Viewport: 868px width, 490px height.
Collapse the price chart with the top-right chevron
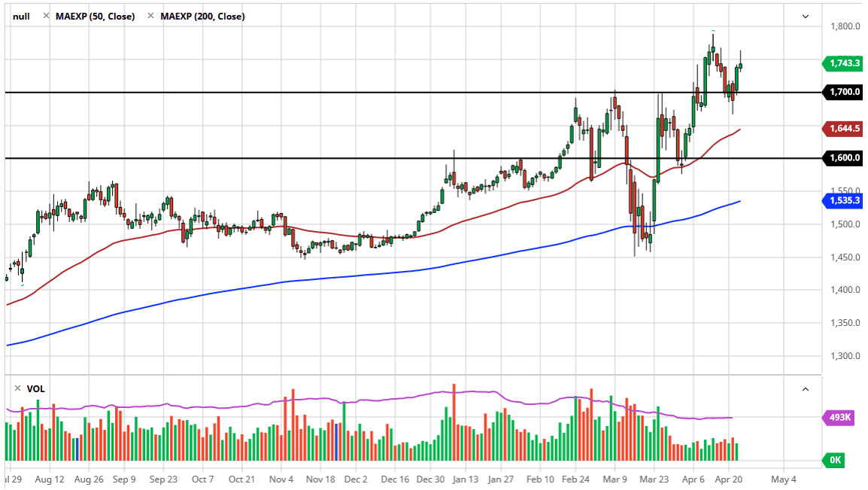tap(806, 15)
